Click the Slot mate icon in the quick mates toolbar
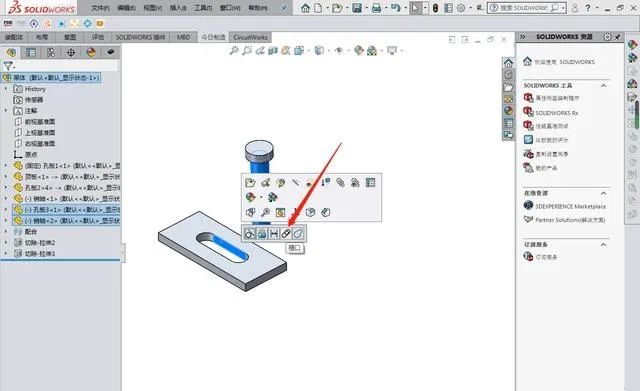 click(286, 233)
